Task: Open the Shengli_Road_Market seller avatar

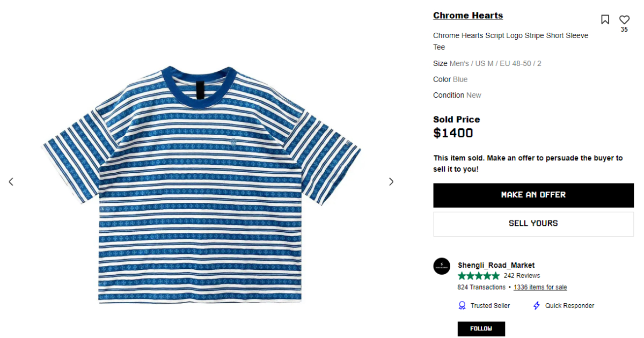Action: tap(442, 266)
